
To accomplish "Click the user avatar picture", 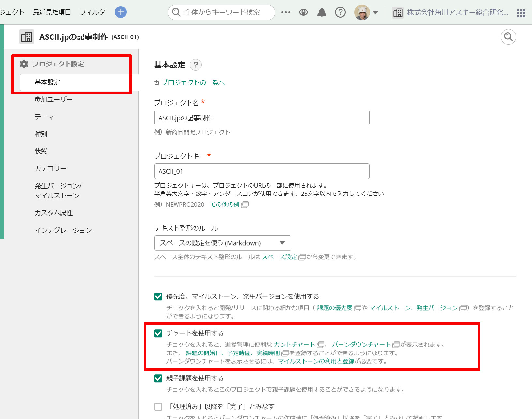I will click(362, 12).
